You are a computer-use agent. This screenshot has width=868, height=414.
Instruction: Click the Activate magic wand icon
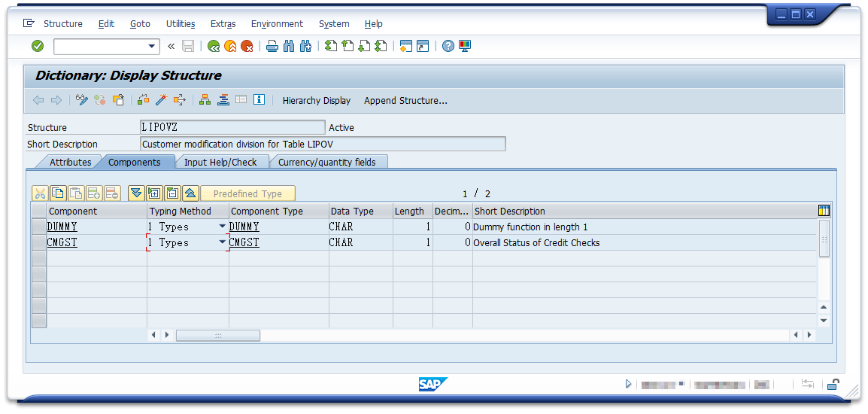click(161, 100)
